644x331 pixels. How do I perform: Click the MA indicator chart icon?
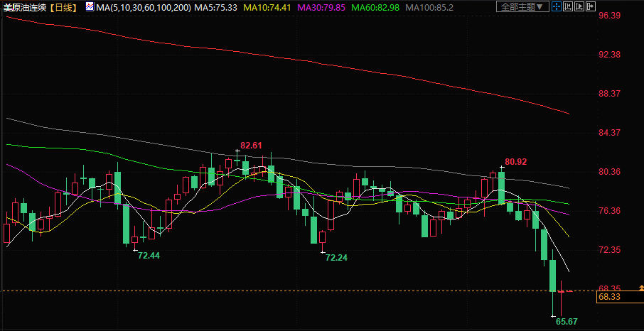[89, 6]
